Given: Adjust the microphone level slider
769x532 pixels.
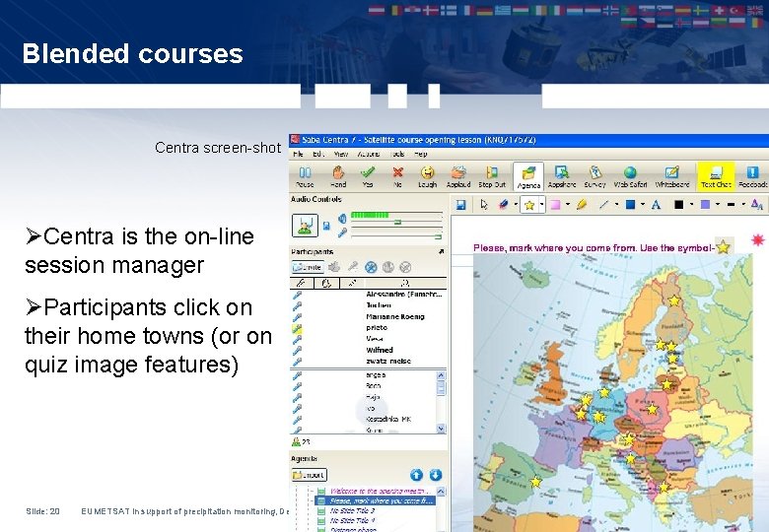Looking at the screenshot, I should coord(438,236).
